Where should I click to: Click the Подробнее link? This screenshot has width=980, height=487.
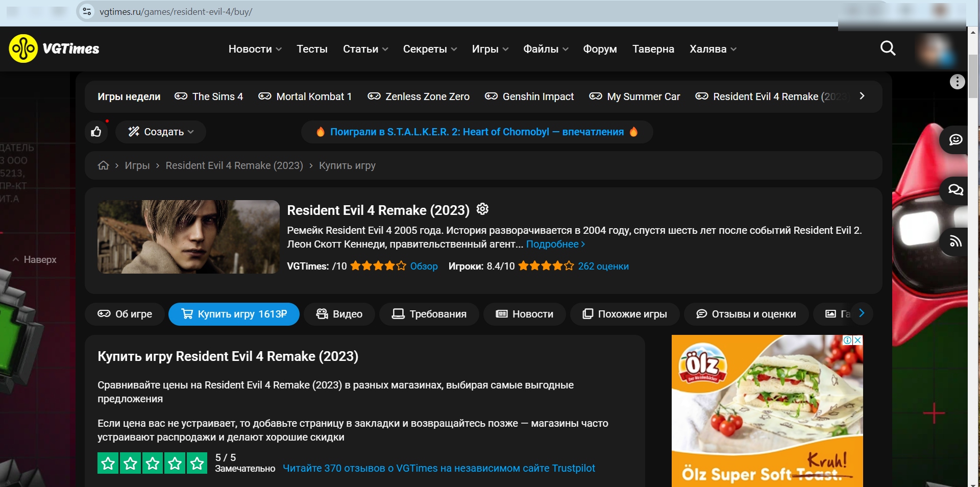pyautogui.click(x=556, y=245)
